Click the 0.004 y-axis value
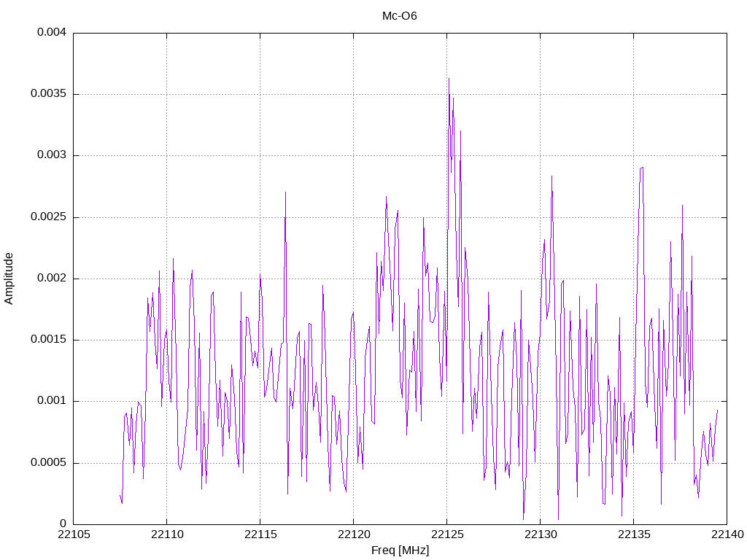This screenshot has width=747, height=560. point(52,32)
